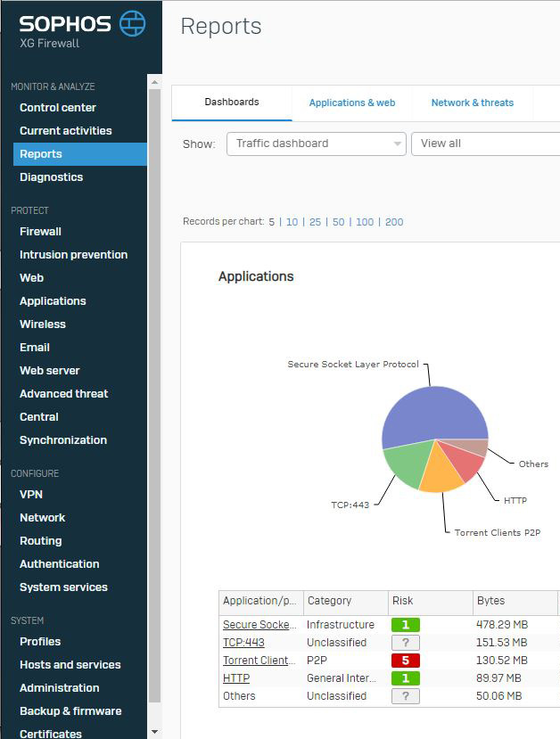
Task: Click the green risk 1 badge for HTTP
Action: [x=406, y=678]
